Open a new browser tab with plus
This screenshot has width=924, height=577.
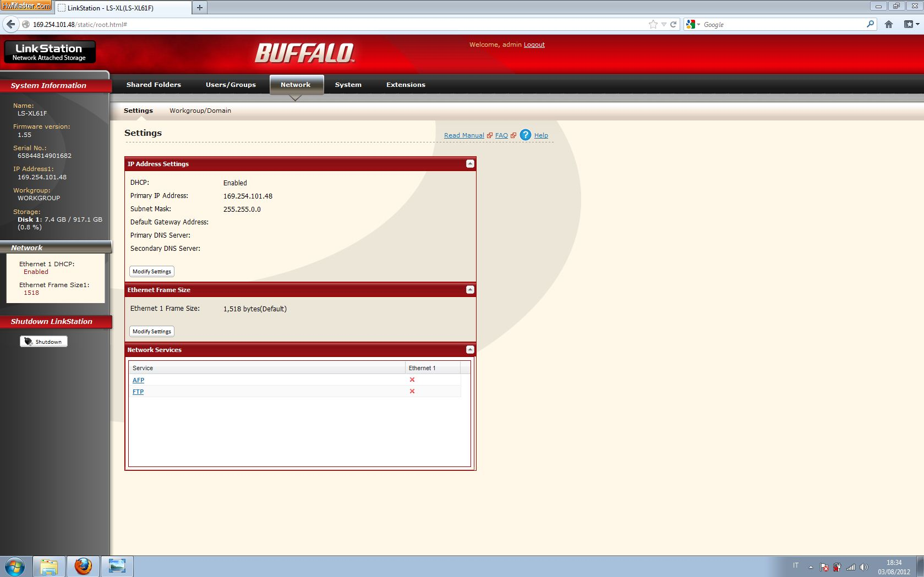click(200, 7)
